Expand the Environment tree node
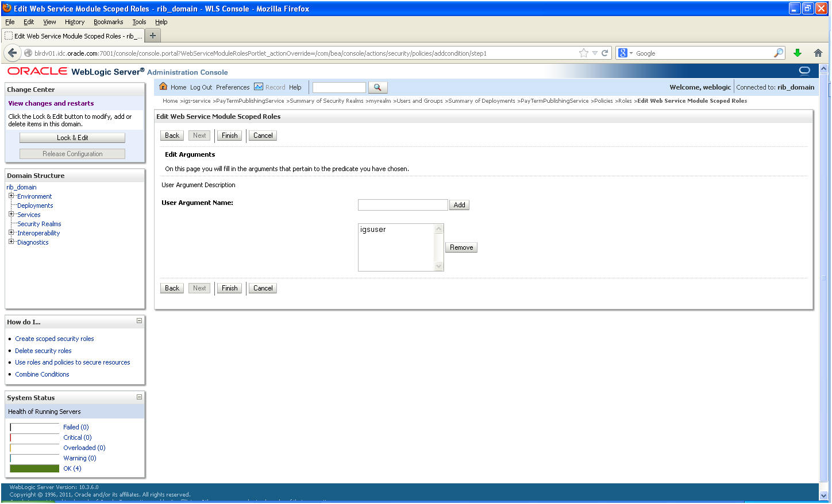Viewport: 832px width, 504px height. [x=11, y=196]
